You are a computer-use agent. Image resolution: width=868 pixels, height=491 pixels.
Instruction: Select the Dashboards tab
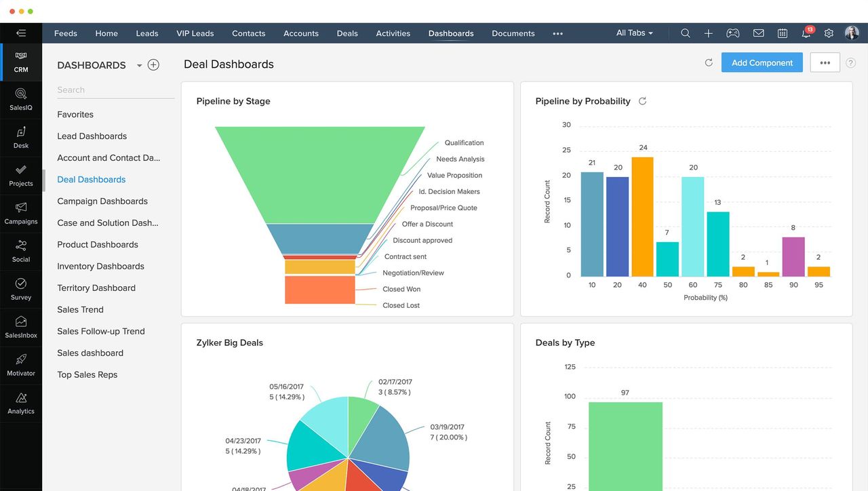pyautogui.click(x=451, y=33)
